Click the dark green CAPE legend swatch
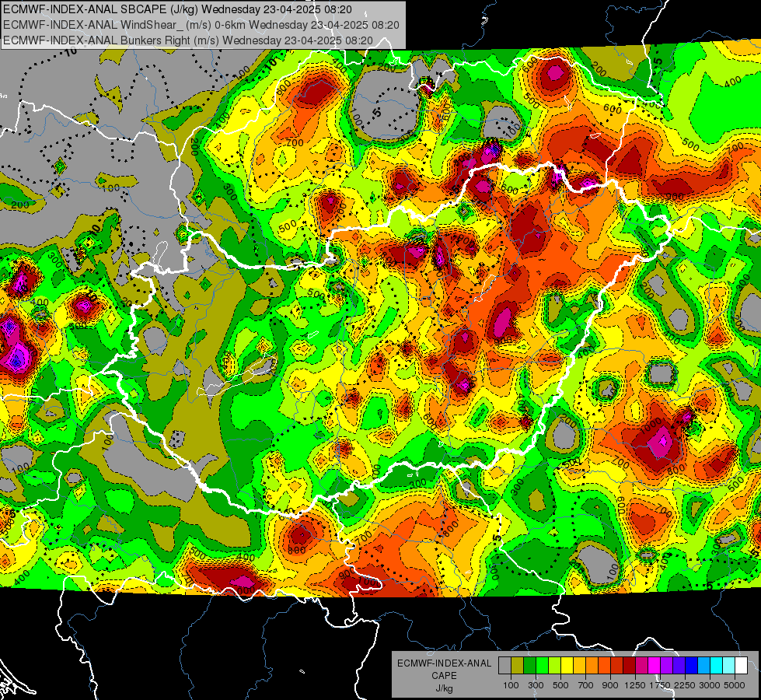Viewport: 761px width, 700px height. pos(529,665)
